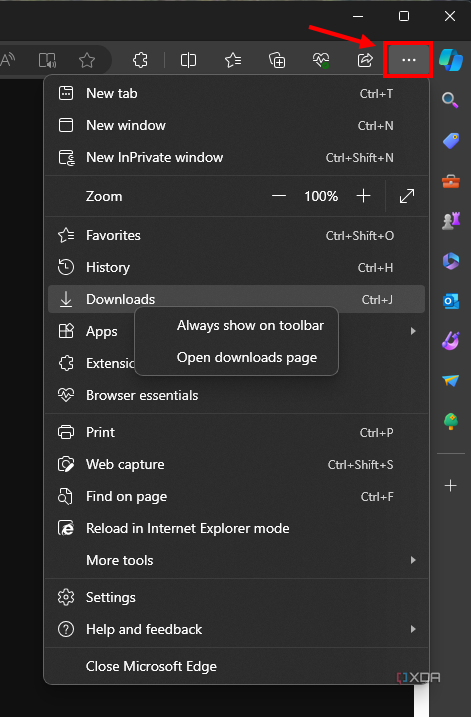Viewport: 471px width, 717px height.
Task: Click the Read aloud toolbar icon
Action: click(x=7, y=60)
